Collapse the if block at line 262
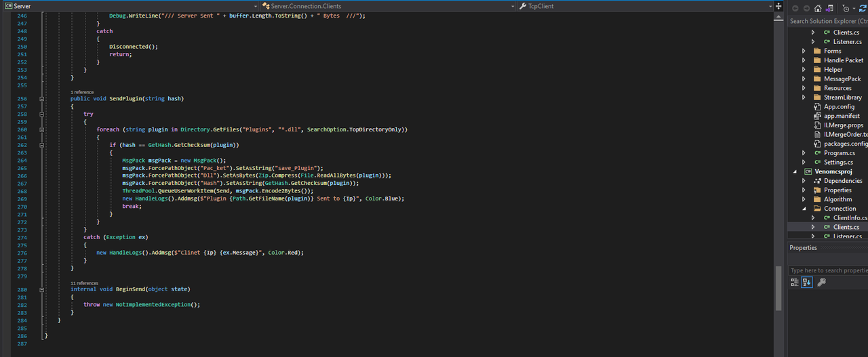The height and width of the screenshot is (357, 868). (41, 146)
